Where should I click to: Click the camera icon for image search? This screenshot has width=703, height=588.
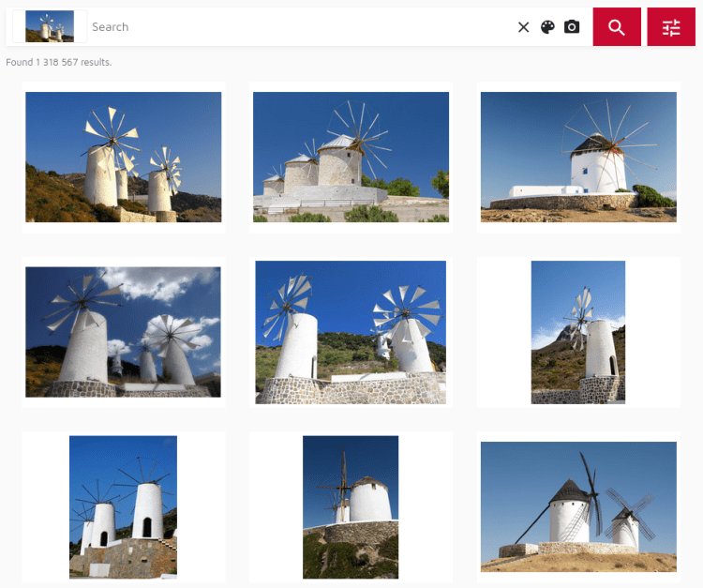572,27
